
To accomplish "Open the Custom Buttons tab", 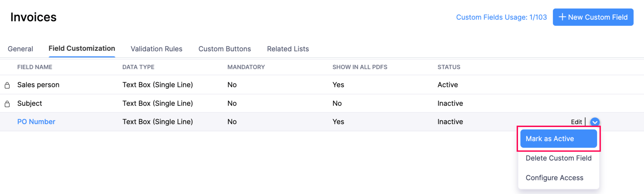I will tap(224, 49).
